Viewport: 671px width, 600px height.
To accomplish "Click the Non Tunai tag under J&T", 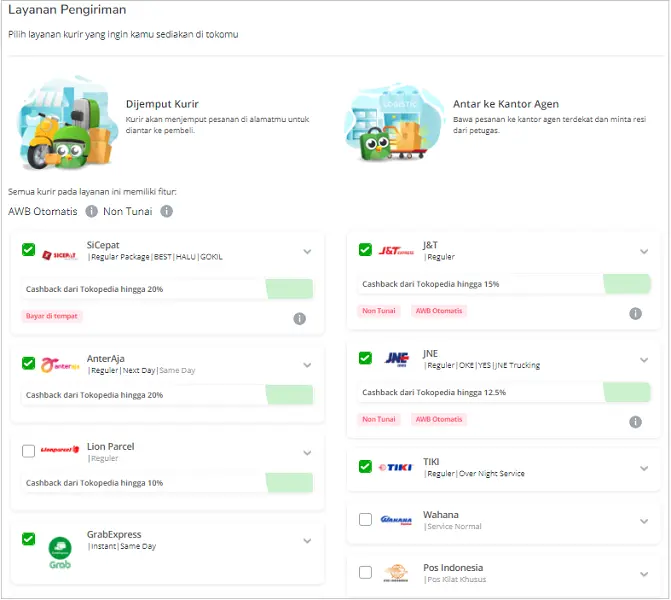I will pos(379,311).
